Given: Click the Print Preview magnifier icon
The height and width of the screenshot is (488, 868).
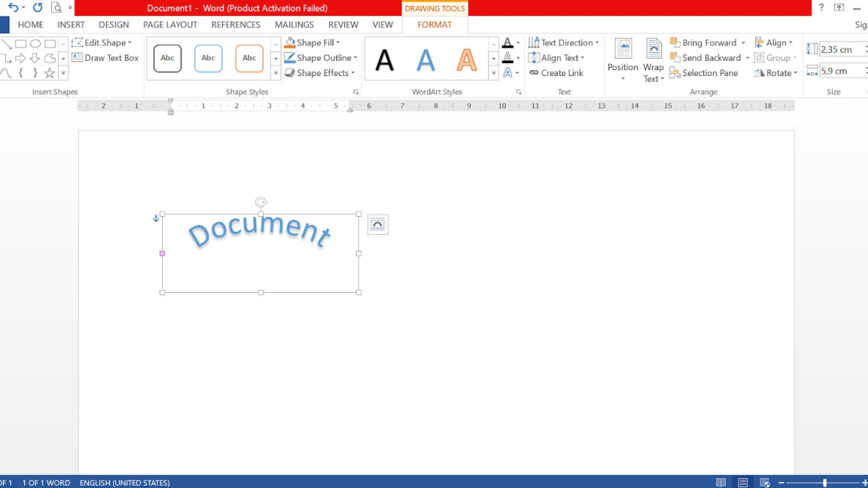Looking at the screenshot, I should (x=56, y=8).
